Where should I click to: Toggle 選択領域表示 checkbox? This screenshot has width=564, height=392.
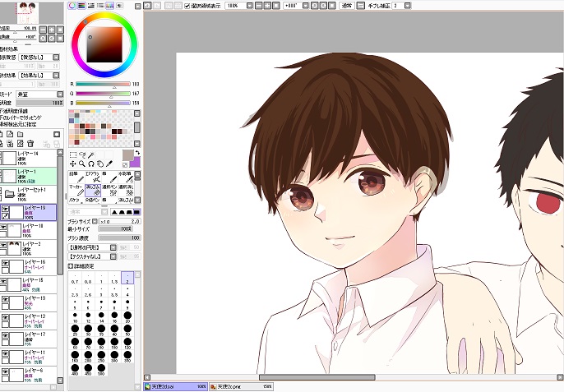click(187, 6)
